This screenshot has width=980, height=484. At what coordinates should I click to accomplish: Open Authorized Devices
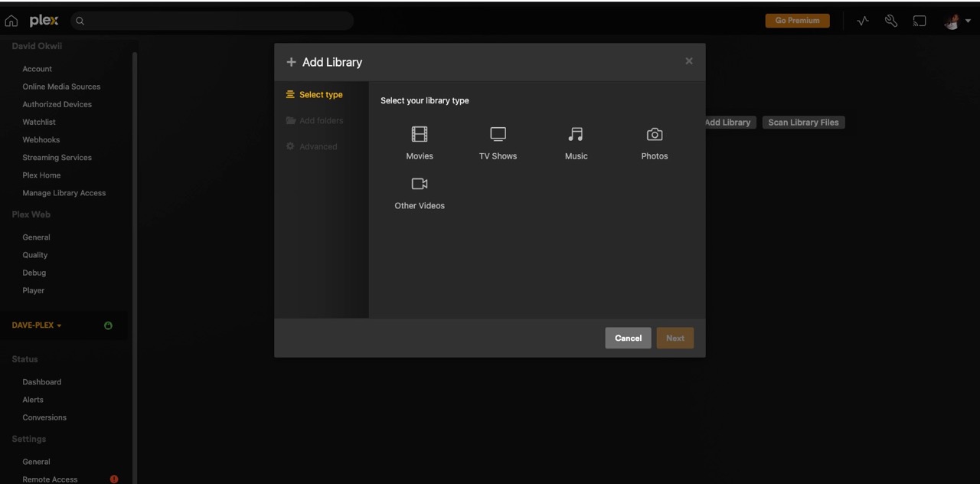point(57,104)
